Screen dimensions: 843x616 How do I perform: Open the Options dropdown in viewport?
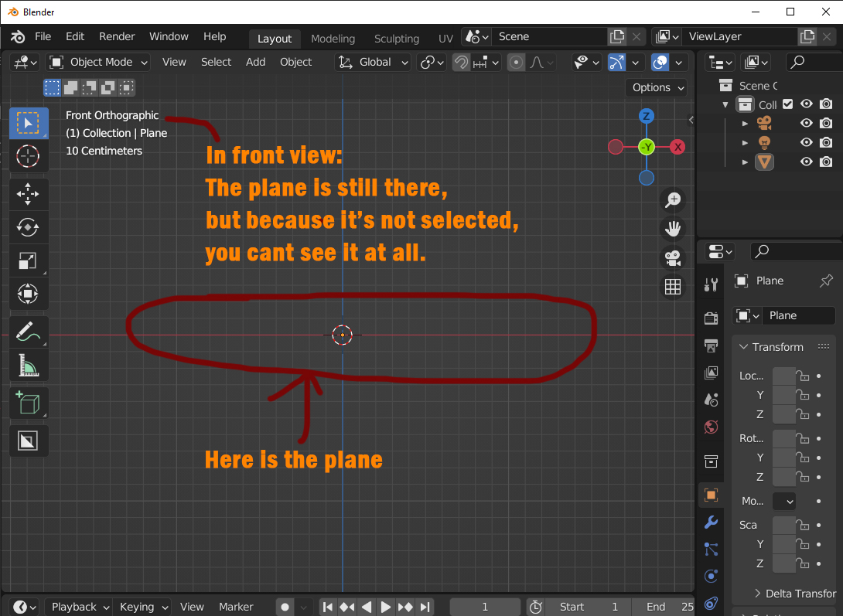point(657,87)
